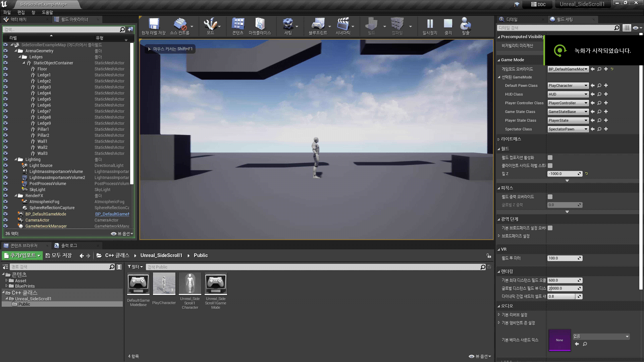Collapse the Game Mode section
Screen dimensions: 644x362
(499, 60)
